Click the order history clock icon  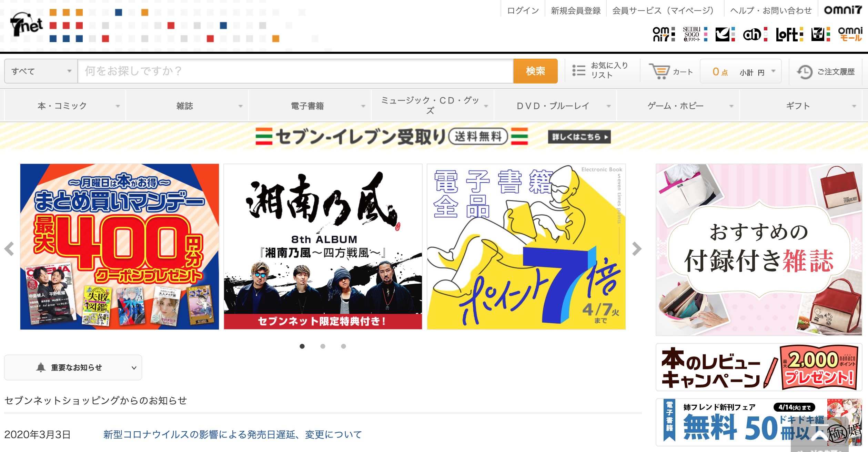tap(805, 72)
